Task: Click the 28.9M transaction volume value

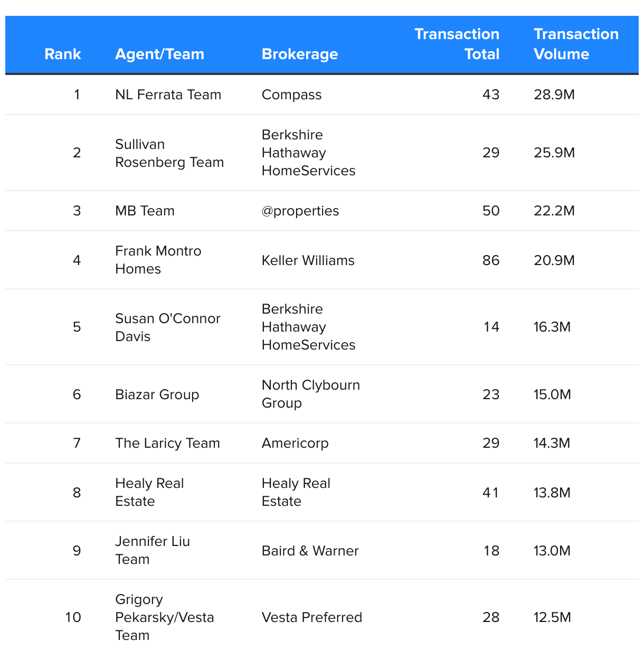Action: click(554, 95)
